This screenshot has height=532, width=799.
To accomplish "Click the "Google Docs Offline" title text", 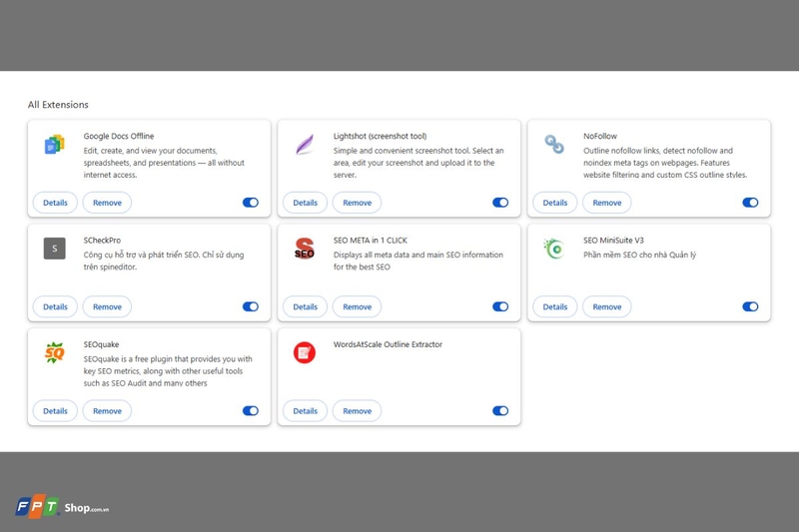I will pos(119,136).
